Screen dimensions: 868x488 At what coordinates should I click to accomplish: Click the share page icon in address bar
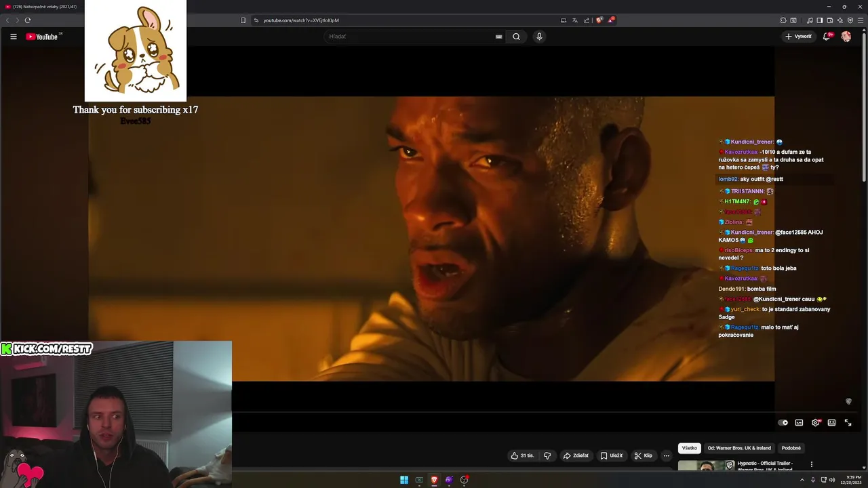[x=586, y=20]
